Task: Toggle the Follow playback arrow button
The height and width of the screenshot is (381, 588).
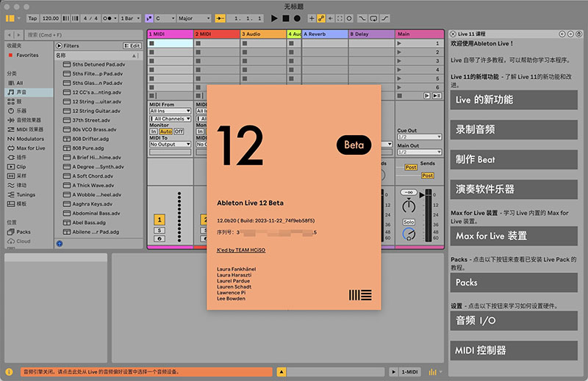Action: click(220, 18)
